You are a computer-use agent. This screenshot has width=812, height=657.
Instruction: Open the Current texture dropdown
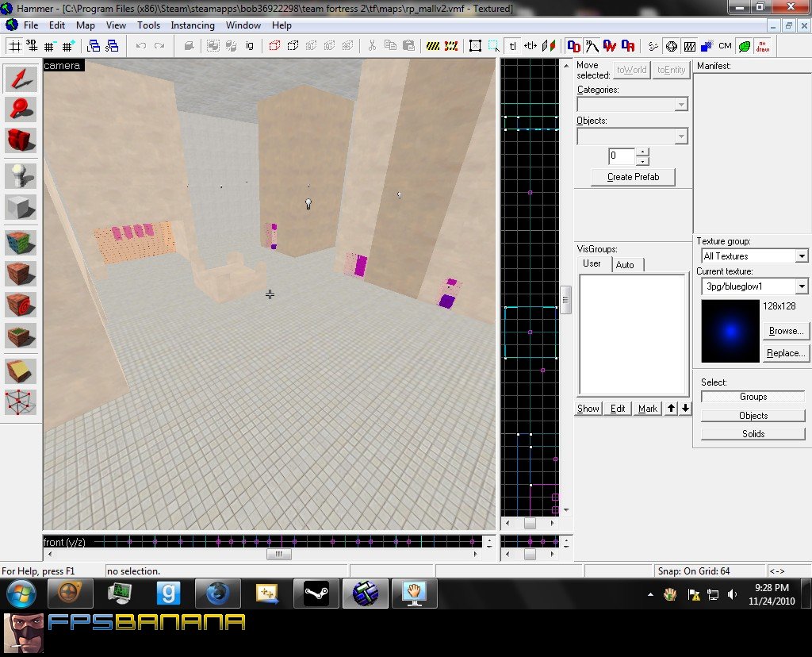pyautogui.click(x=801, y=286)
